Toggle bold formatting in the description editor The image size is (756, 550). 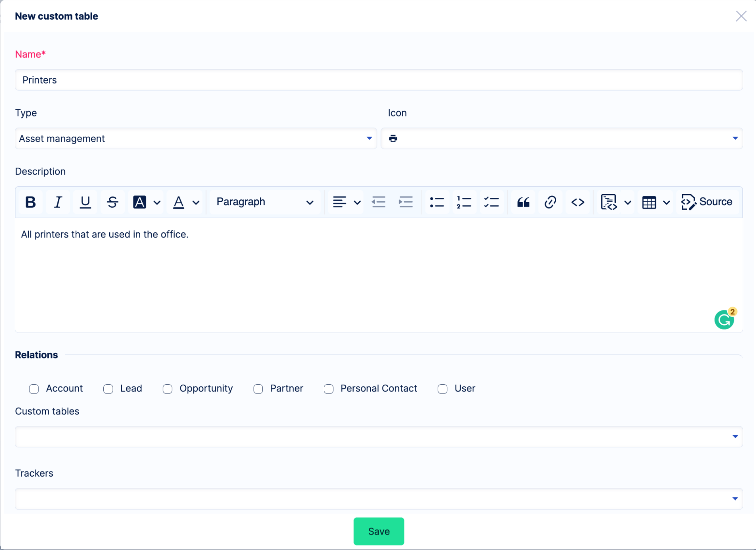pyautogui.click(x=30, y=202)
